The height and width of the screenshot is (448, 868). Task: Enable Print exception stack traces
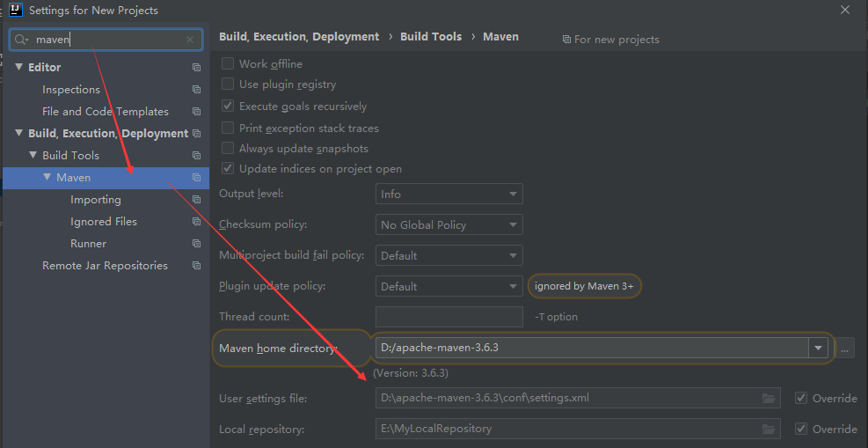tap(228, 128)
